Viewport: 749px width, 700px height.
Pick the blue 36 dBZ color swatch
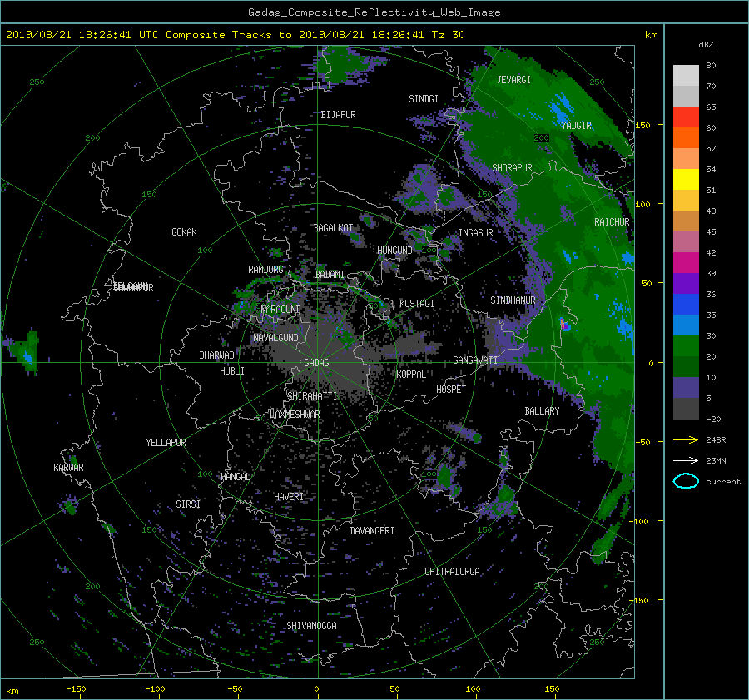click(686, 304)
